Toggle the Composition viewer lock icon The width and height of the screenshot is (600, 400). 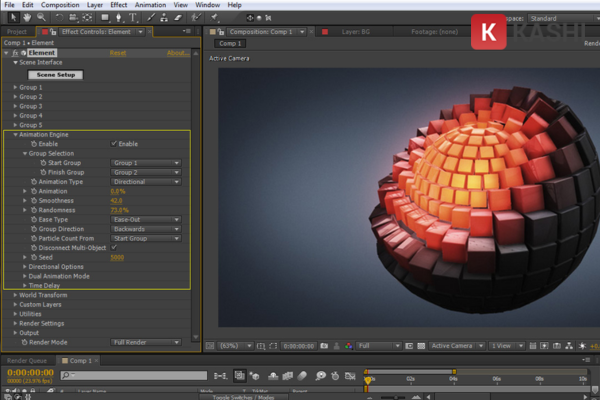pos(221,32)
